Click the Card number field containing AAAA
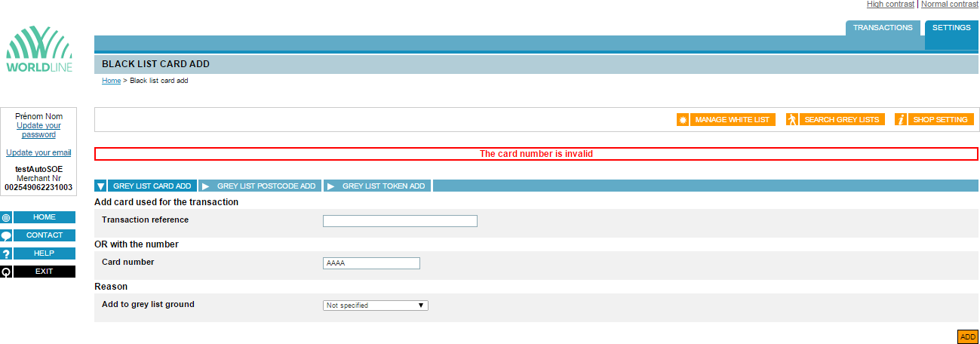Screen dimensions: 980x344 [371, 263]
